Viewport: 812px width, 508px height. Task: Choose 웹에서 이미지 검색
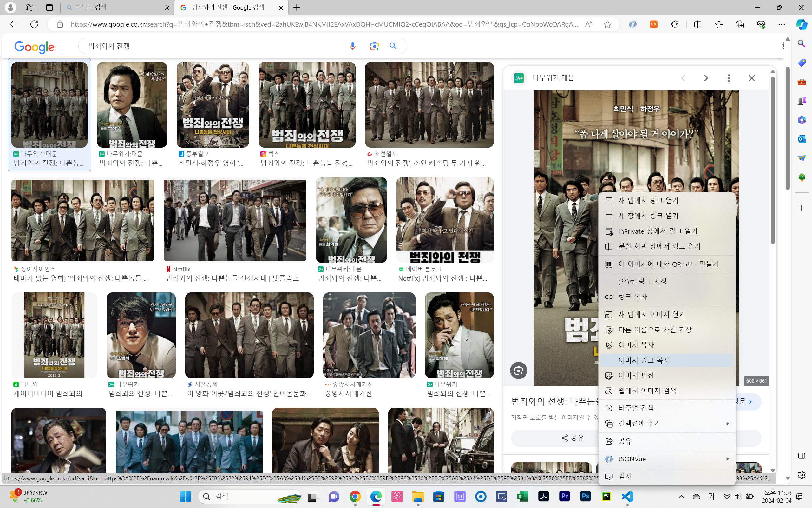coord(667,391)
